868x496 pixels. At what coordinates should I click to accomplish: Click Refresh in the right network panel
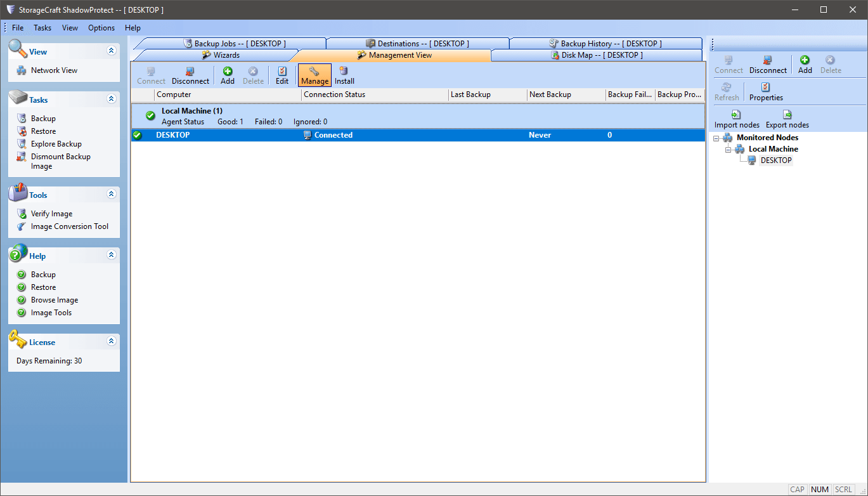pos(727,92)
